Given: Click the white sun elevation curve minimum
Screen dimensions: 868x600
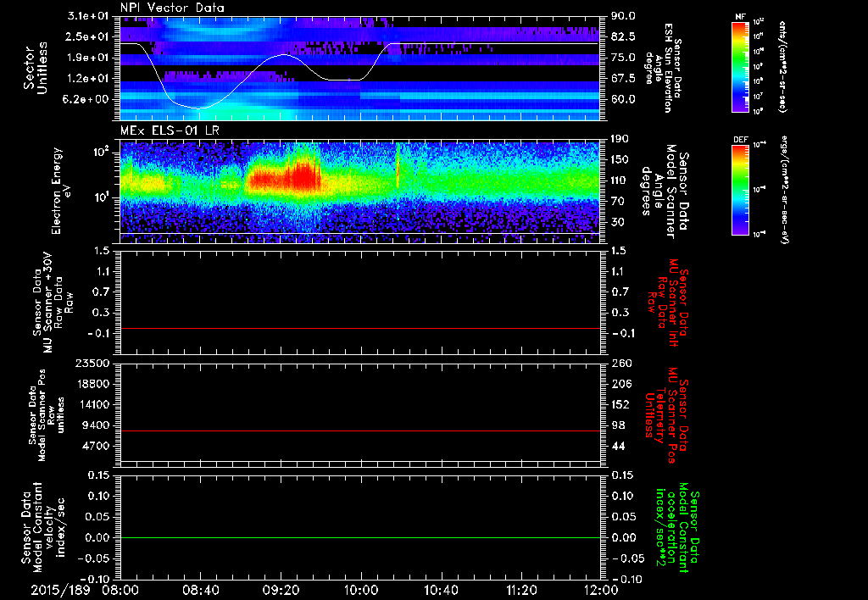Looking at the screenshot, I should click(199, 108).
